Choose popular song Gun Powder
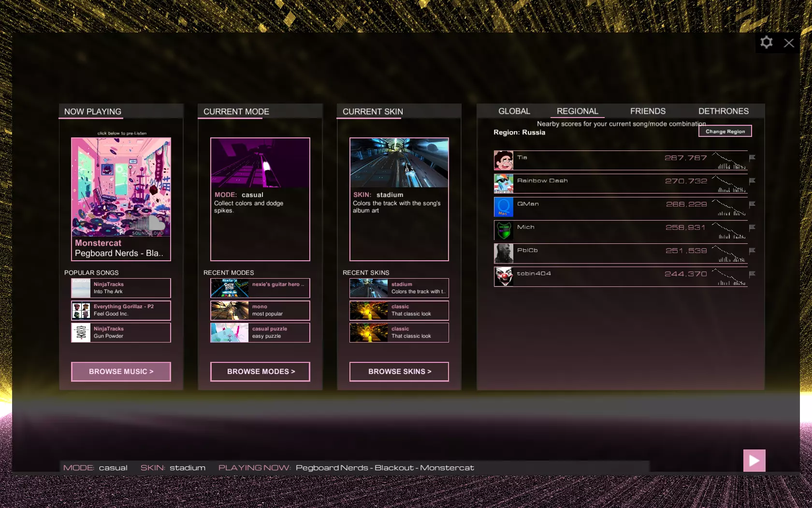812x508 pixels. 121,332
